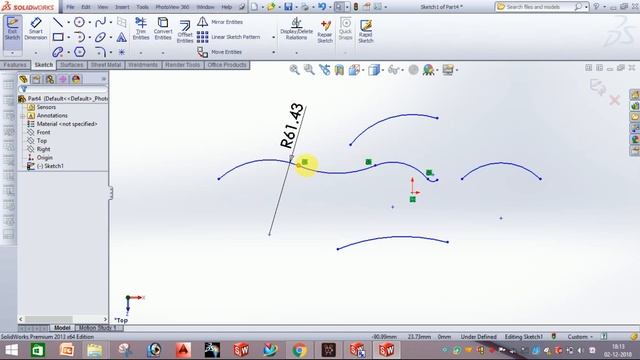
Task: Select the Top plane in tree
Action: click(x=42, y=141)
